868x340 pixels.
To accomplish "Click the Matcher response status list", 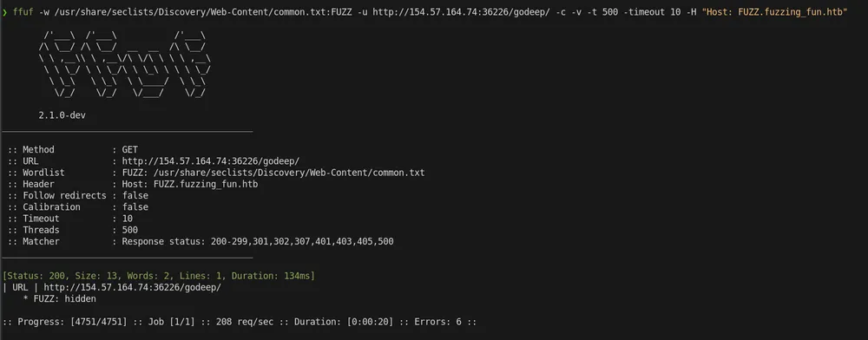I will pyautogui.click(x=258, y=242).
